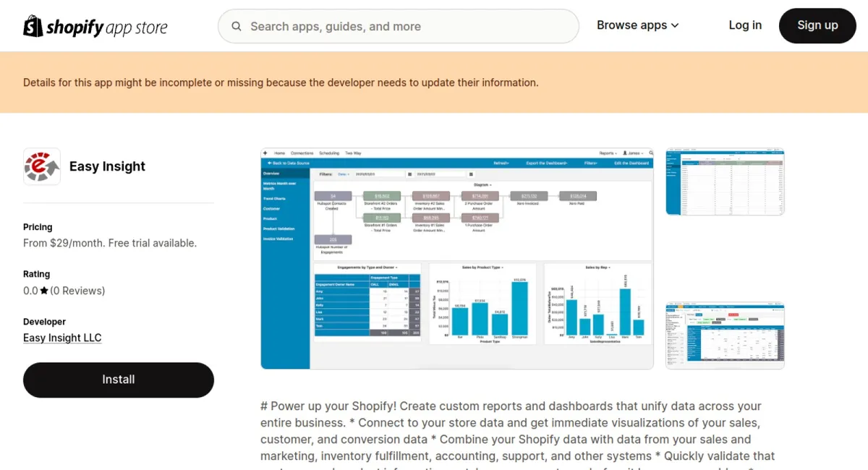The image size is (868, 470).
Task: Click the 'From $29/month. Free trial available.' text
Action: [x=110, y=243]
